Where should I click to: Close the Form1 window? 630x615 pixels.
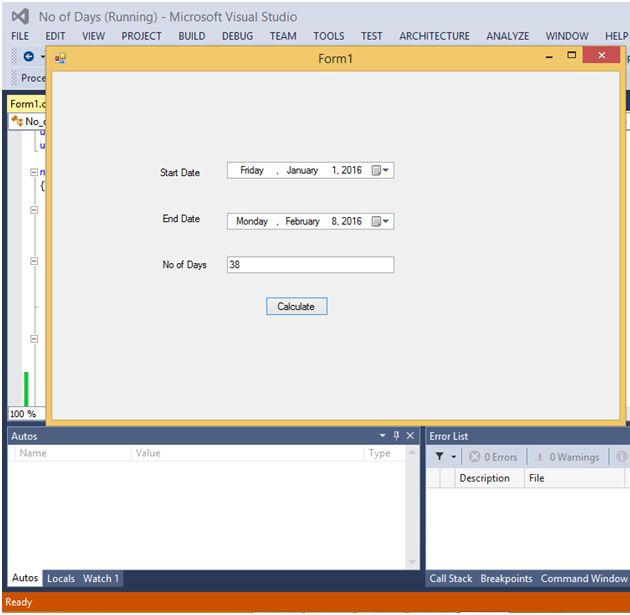tap(601, 55)
